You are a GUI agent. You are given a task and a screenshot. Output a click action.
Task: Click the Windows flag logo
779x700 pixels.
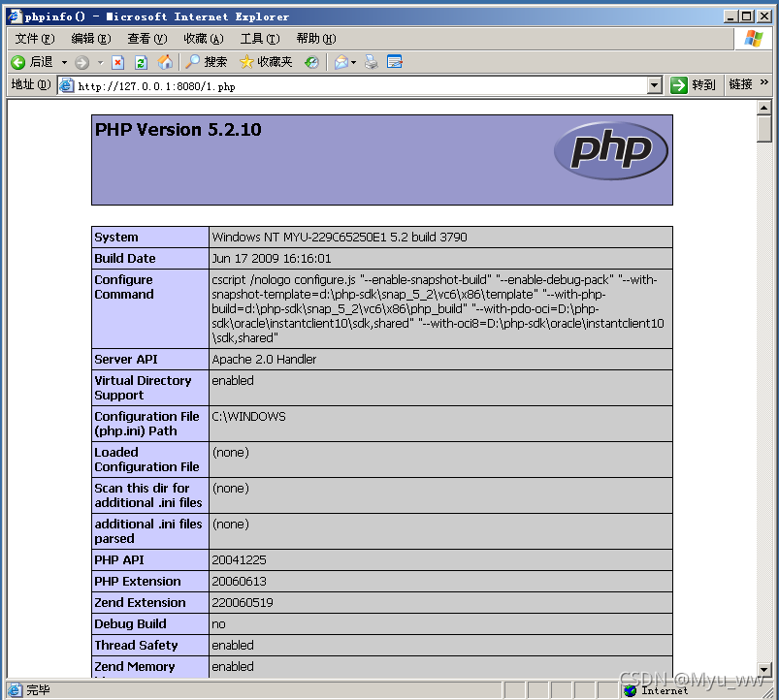(x=753, y=39)
